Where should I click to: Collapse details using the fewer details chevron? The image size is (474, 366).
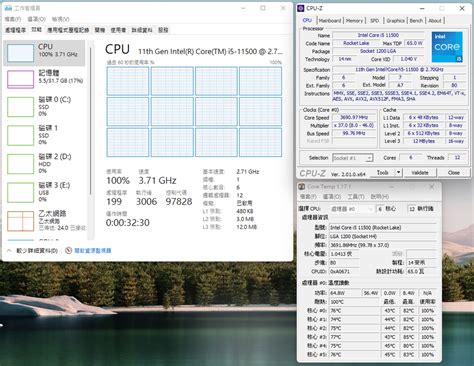pyautogui.click(x=9, y=250)
